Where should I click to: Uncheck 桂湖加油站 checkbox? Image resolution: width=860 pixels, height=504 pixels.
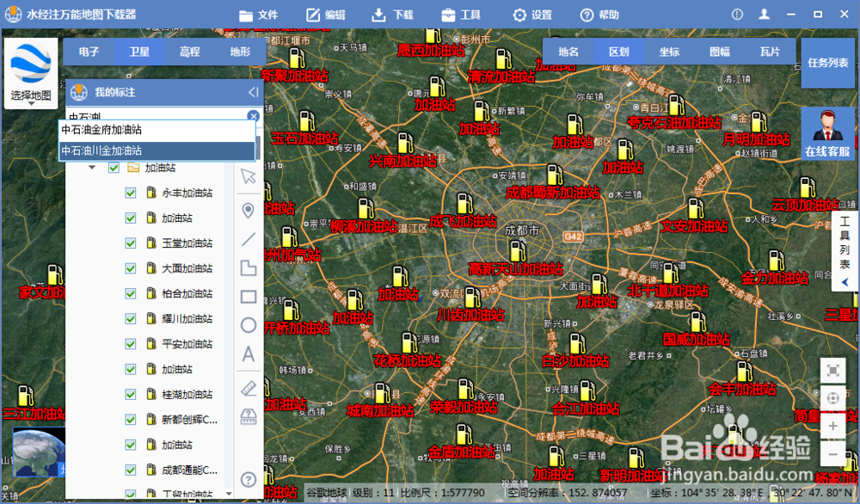pyautogui.click(x=131, y=394)
